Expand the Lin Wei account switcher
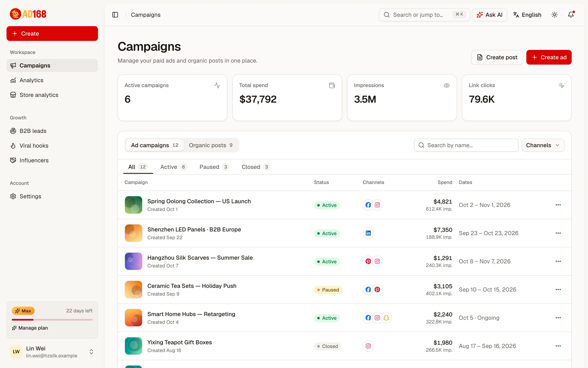The width and height of the screenshot is (588, 368). tap(91, 352)
